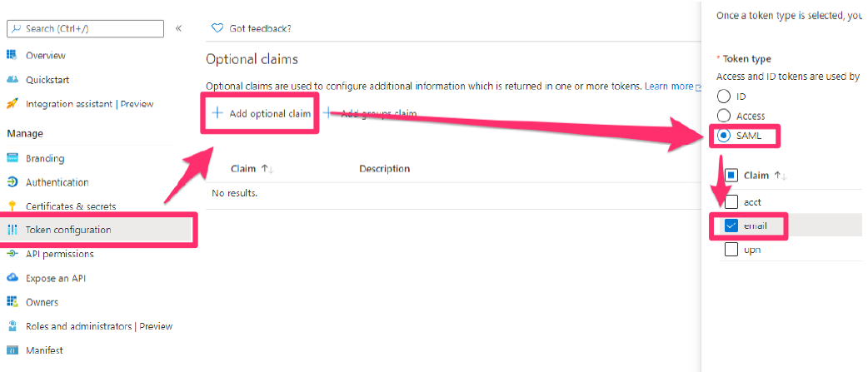Collapse the sidebar with double chevron

179,28
